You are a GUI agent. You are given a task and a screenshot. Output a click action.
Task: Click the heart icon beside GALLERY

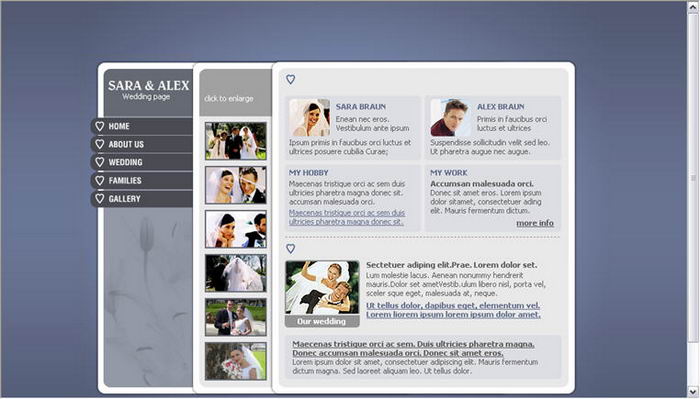click(100, 199)
